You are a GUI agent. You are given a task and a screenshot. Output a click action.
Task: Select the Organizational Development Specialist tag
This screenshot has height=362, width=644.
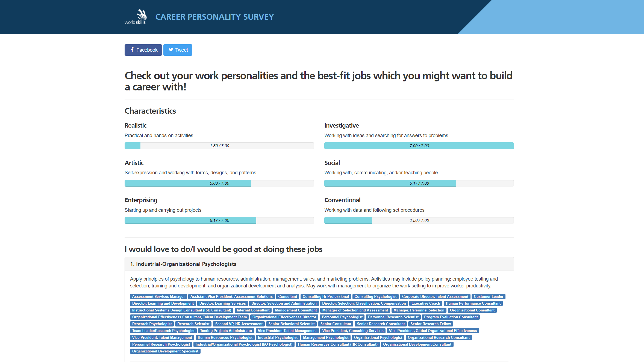(x=165, y=351)
